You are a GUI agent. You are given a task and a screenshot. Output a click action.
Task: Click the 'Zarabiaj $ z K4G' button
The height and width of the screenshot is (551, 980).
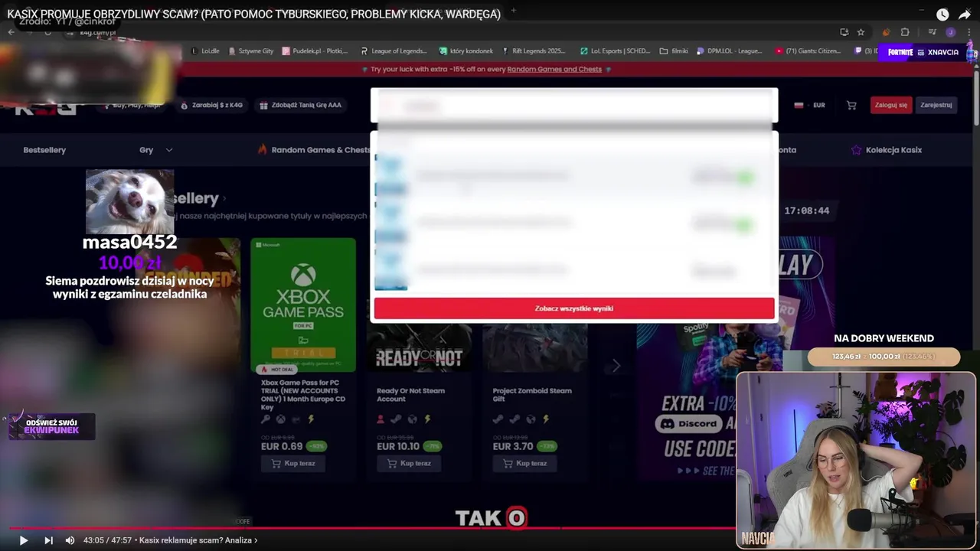coord(212,105)
